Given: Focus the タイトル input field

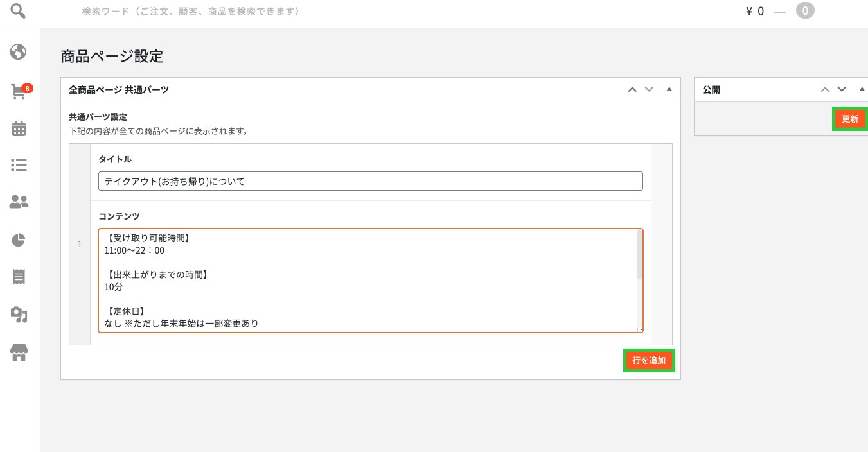Looking at the screenshot, I should click(371, 181).
